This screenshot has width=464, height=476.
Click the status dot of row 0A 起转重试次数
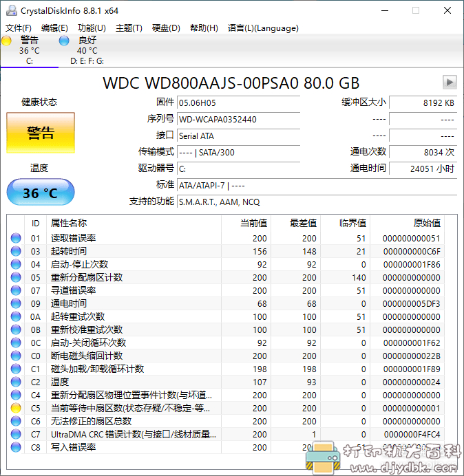[16, 316]
